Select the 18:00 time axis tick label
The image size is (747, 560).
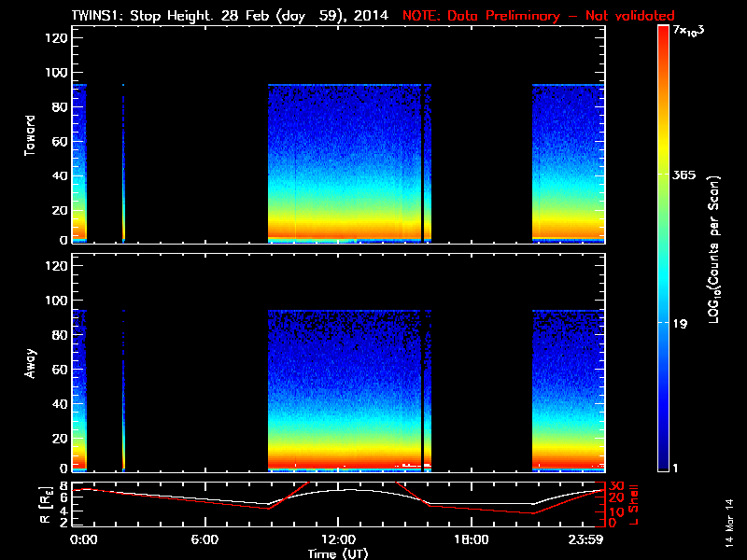471,539
